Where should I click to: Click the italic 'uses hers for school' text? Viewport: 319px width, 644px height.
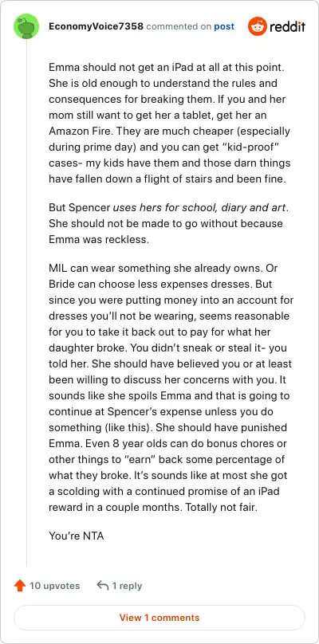[x=163, y=207]
